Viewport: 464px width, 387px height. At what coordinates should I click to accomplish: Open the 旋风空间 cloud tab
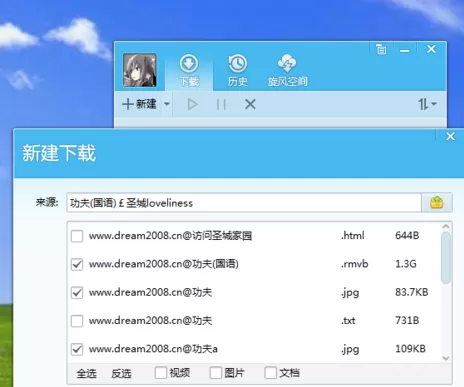coord(288,71)
